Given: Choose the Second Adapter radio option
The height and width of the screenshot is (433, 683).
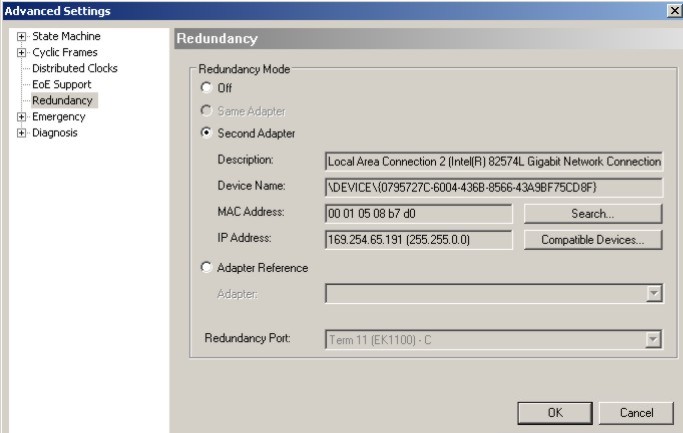Looking at the screenshot, I should coord(206,132).
